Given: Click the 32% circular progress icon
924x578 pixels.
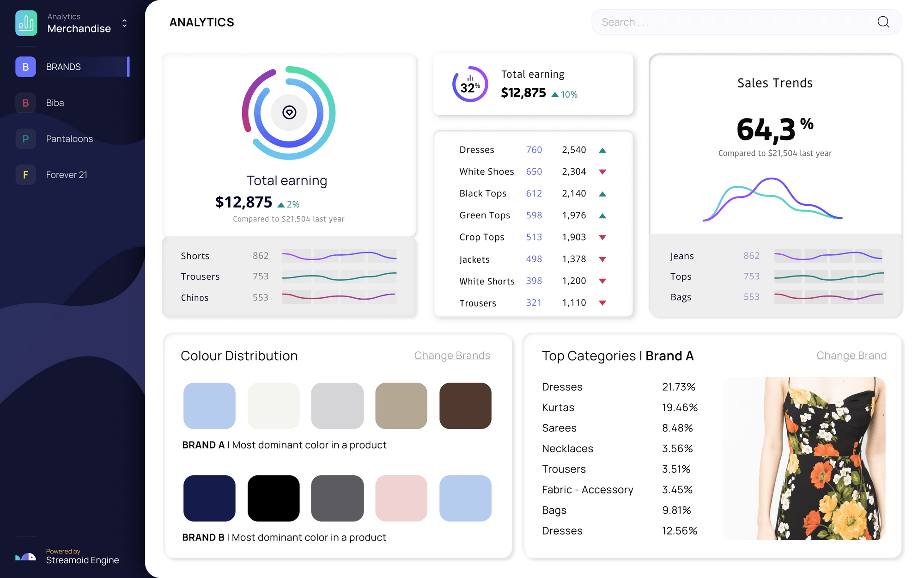Looking at the screenshot, I should (470, 85).
